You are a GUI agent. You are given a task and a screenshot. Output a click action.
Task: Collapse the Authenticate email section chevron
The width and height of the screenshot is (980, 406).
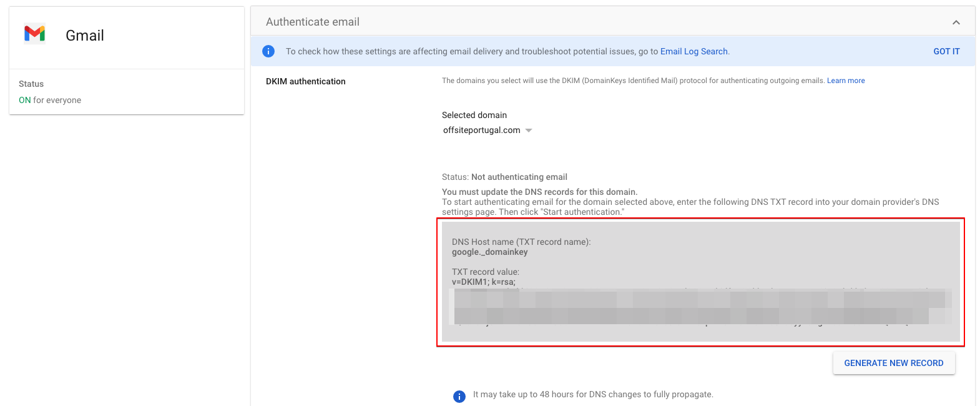(956, 22)
